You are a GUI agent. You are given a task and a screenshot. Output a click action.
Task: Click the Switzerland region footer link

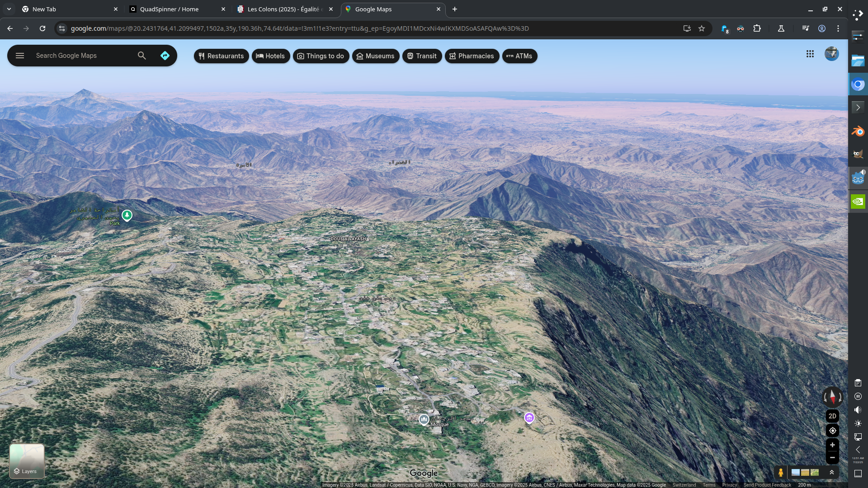[684, 485]
